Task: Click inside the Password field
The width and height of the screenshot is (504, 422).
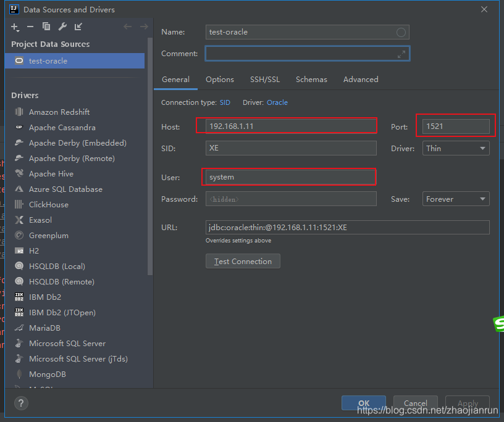Action: [290, 198]
